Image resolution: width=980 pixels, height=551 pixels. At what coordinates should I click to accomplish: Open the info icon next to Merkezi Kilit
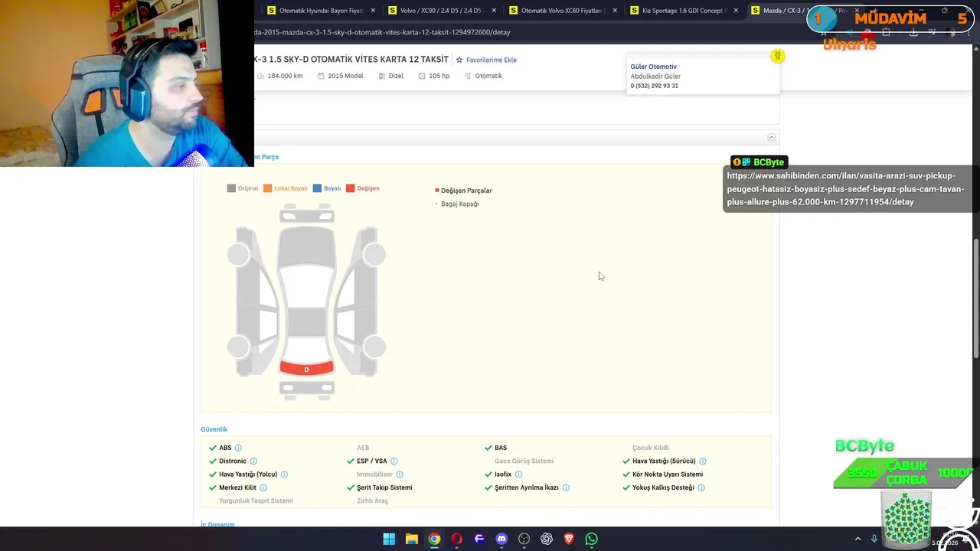point(263,487)
